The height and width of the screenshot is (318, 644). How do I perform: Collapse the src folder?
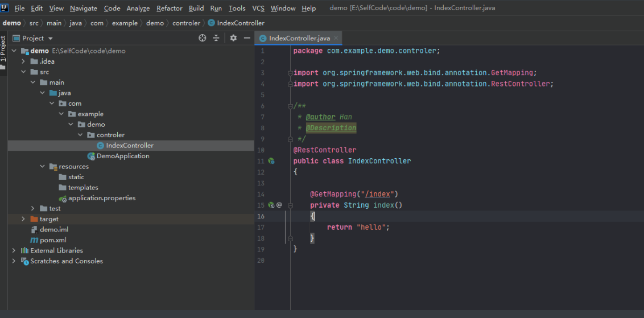[x=24, y=72]
